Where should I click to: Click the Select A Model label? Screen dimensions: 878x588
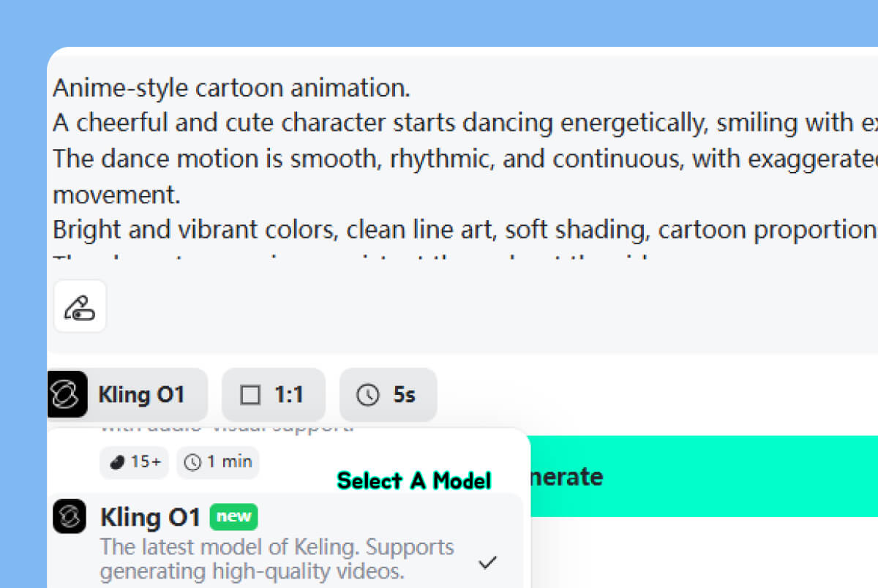(x=413, y=480)
